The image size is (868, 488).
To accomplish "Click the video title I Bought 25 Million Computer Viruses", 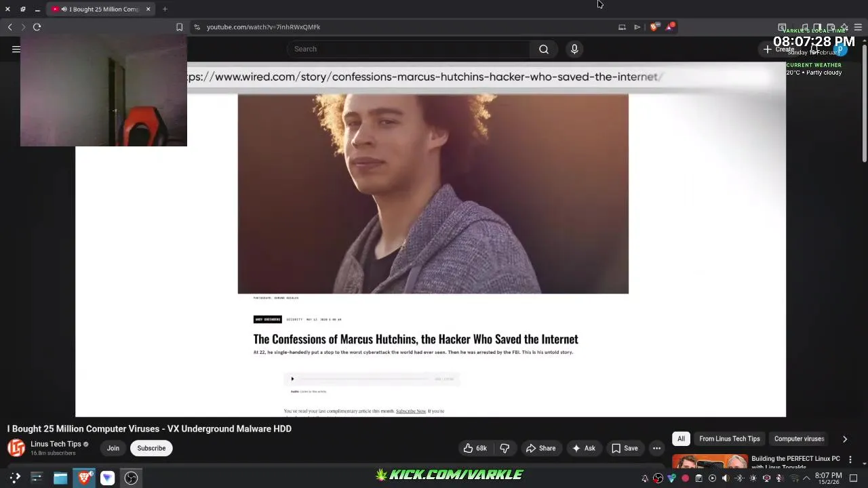I will coord(149,428).
